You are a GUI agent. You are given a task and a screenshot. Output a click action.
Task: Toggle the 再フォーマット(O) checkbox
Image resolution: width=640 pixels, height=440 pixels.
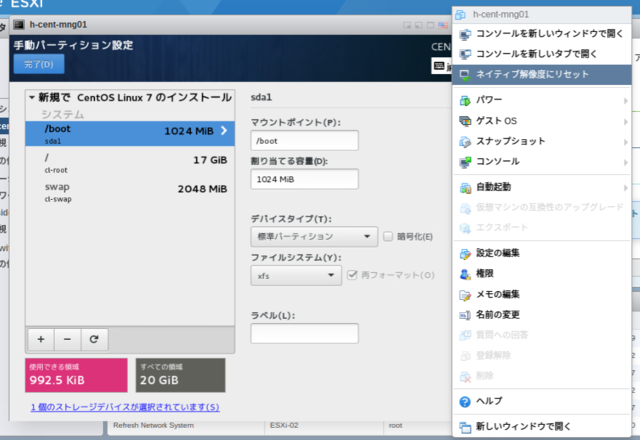[352, 275]
